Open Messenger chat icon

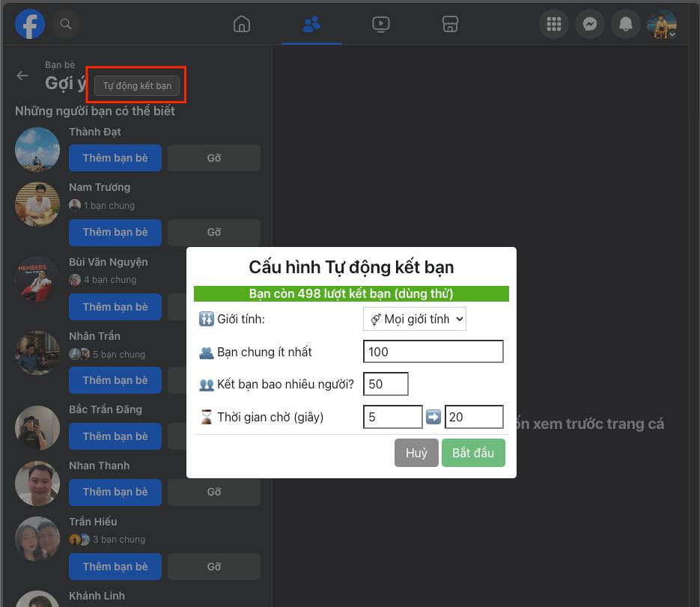coord(590,24)
